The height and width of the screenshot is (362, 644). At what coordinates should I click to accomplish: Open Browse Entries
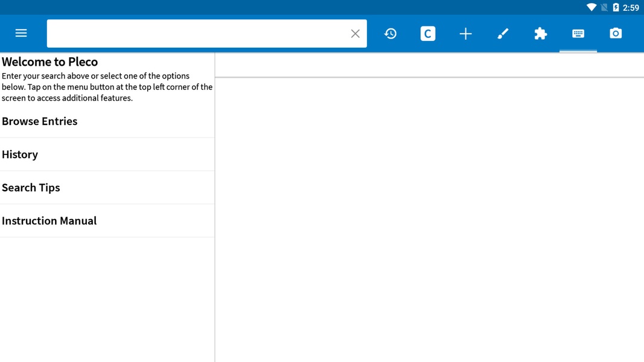point(107,121)
